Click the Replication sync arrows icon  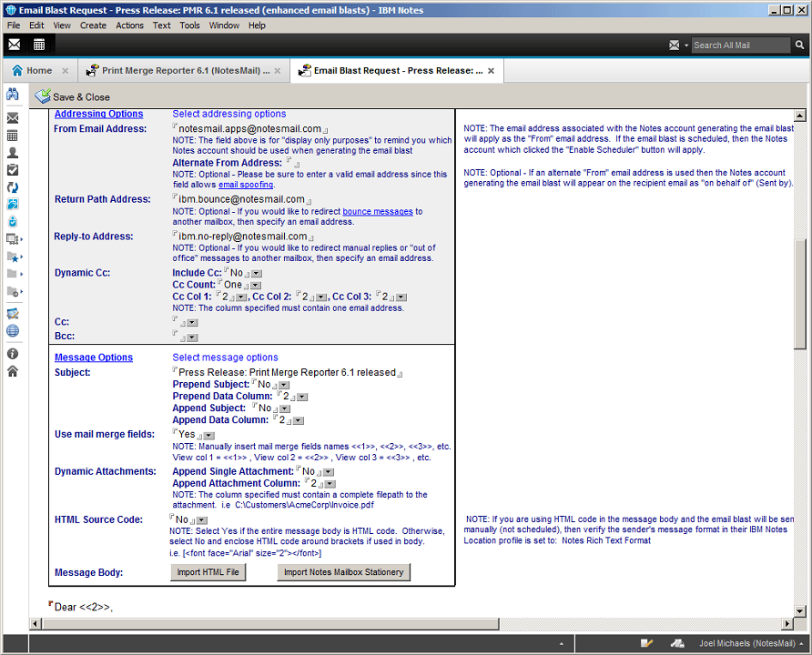[13, 186]
